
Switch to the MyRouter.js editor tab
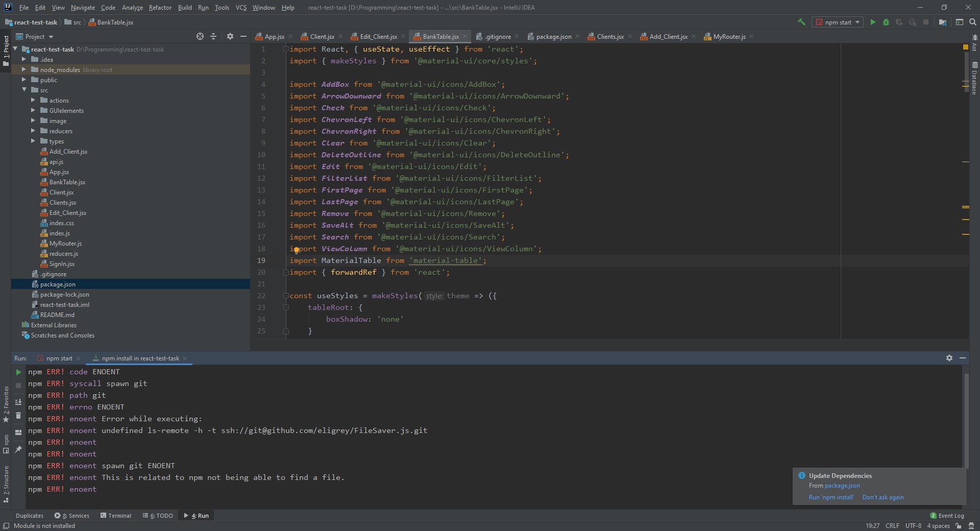[x=729, y=36]
